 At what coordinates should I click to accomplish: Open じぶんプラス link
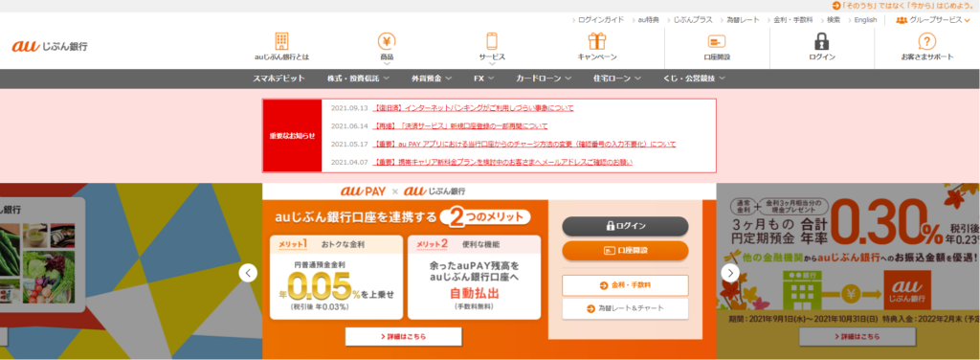click(x=693, y=20)
